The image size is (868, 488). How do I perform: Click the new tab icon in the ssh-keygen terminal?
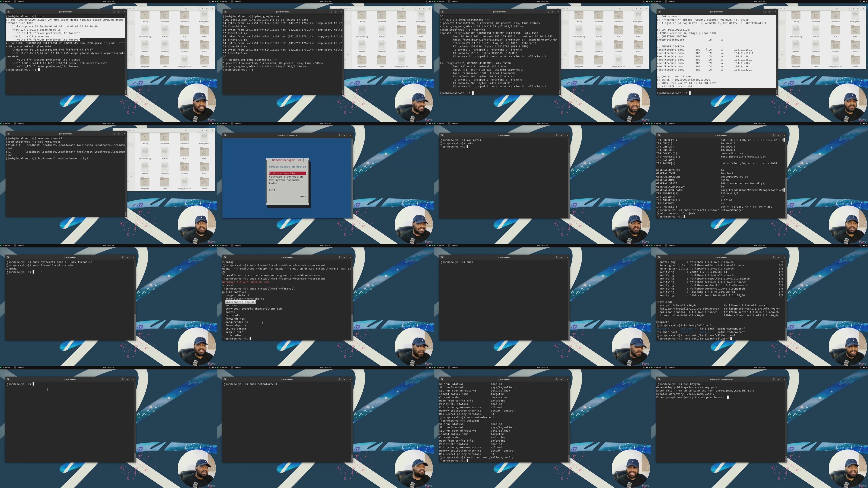tap(659, 379)
